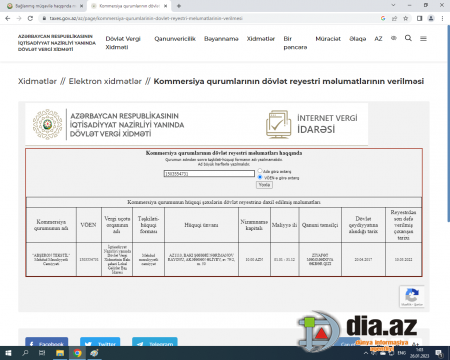Click the padlock site info icon
Viewport: 450px width, 360px height.
tap(44, 18)
